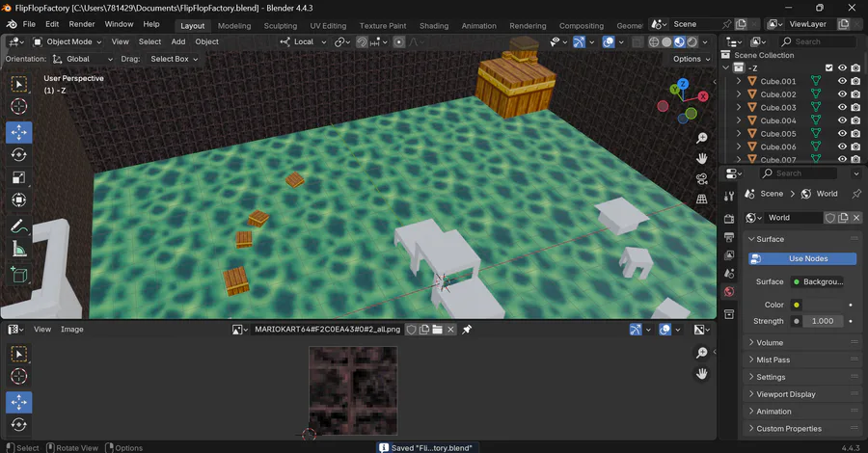
Task: Select the image editor Select Box tool
Action: [19, 354]
